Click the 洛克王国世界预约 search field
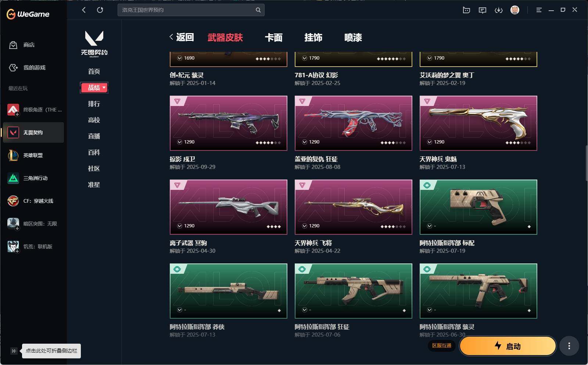Screen dimensions: 588x365 point(187,10)
